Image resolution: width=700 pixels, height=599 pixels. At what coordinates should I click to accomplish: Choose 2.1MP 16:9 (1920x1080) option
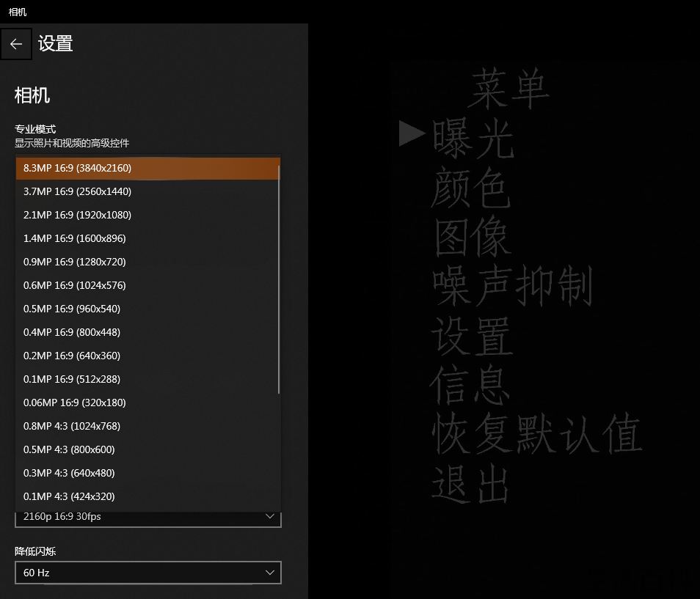147,215
